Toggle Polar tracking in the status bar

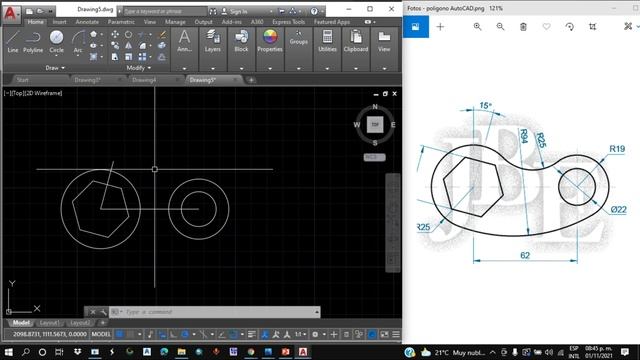(185, 334)
